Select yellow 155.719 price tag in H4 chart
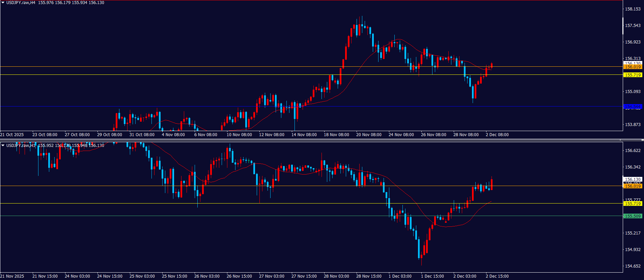Screen dimensions: 644x280 (633, 75)
